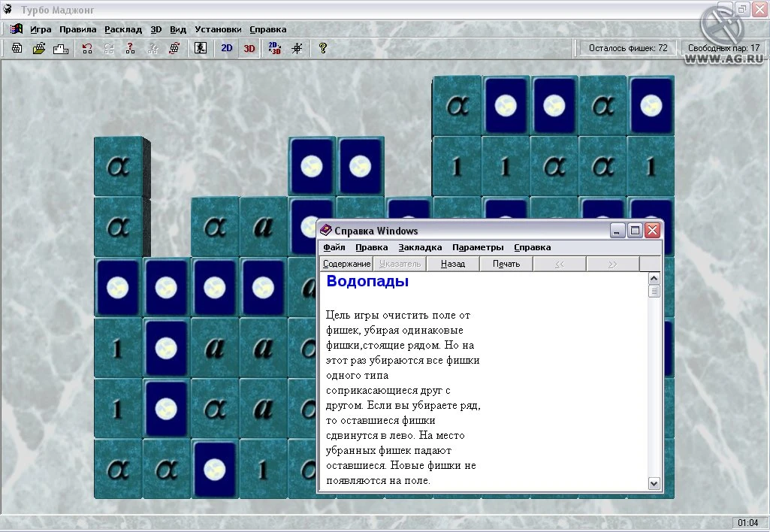
Task: Click the greyed-out hint icon
Action: [x=152, y=48]
